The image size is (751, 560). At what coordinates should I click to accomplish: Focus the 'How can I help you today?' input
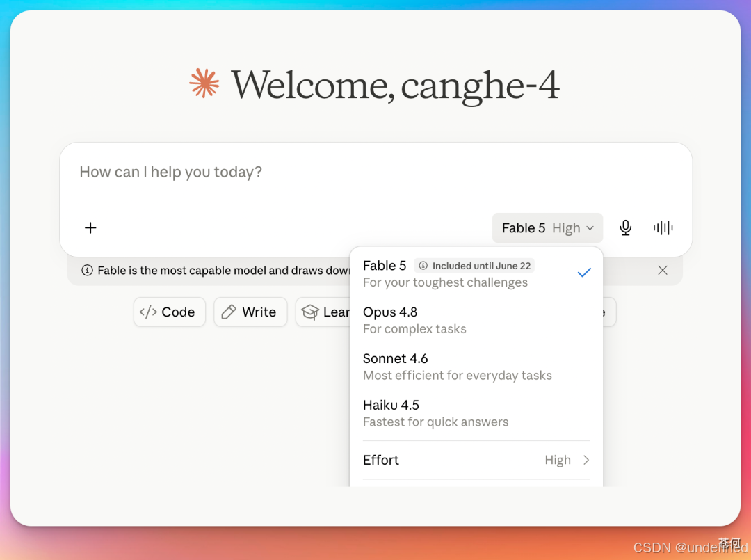[x=375, y=173]
